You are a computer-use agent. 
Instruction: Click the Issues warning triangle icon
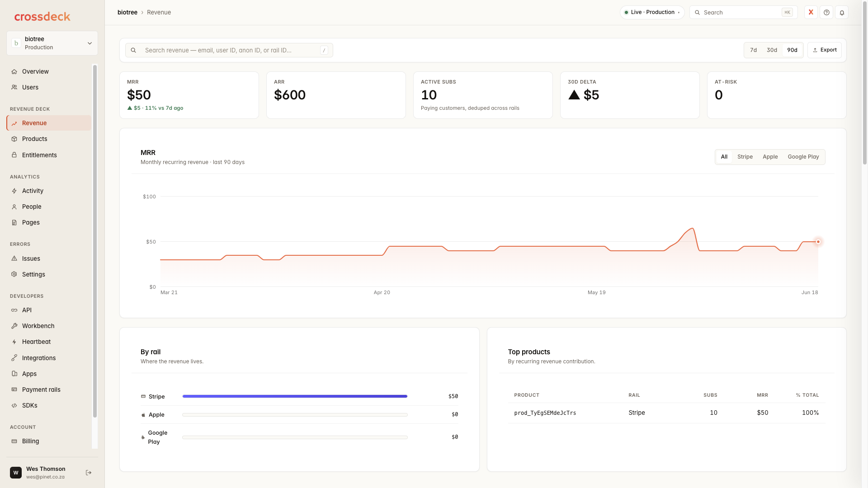pos(14,258)
